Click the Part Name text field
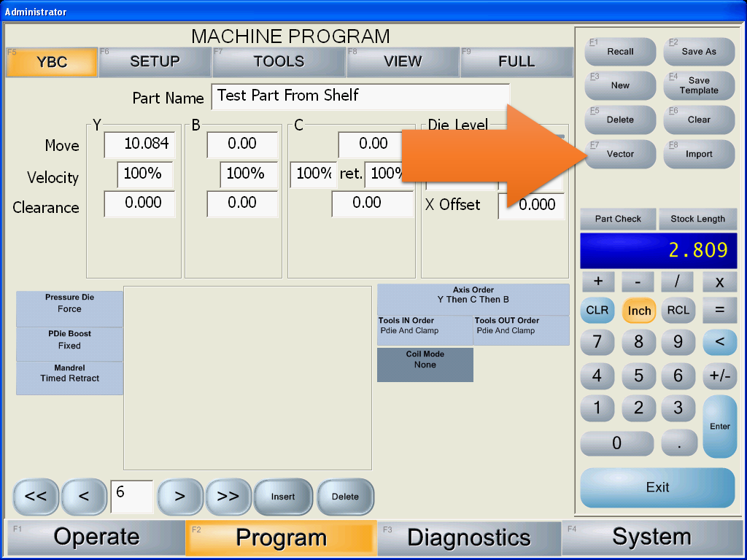The width and height of the screenshot is (747, 560). coord(360,96)
